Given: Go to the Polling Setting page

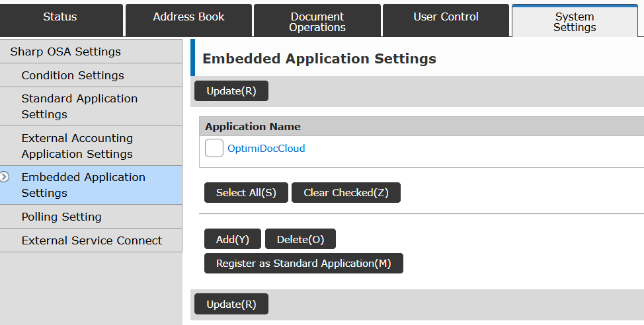Looking at the screenshot, I should [x=61, y=217].
